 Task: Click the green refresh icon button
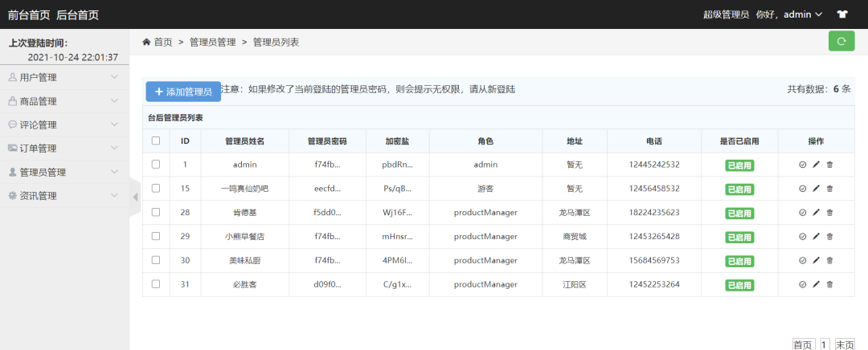841,42
